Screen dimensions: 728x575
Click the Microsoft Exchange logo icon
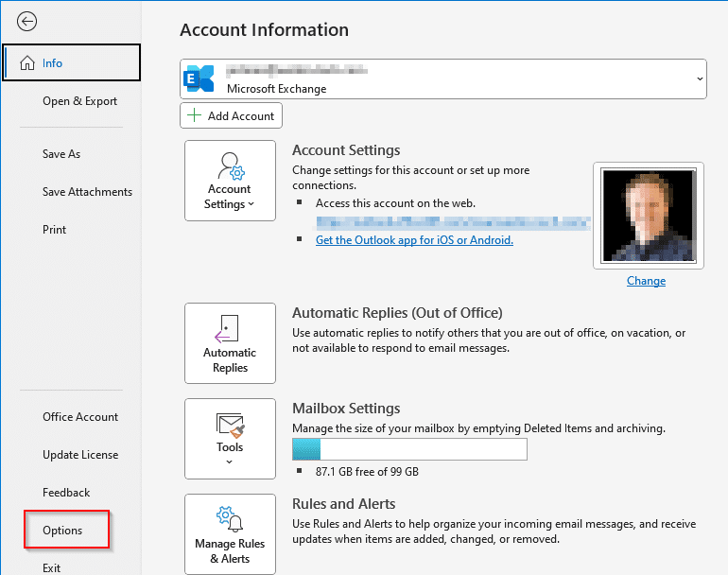click(199, 78)
